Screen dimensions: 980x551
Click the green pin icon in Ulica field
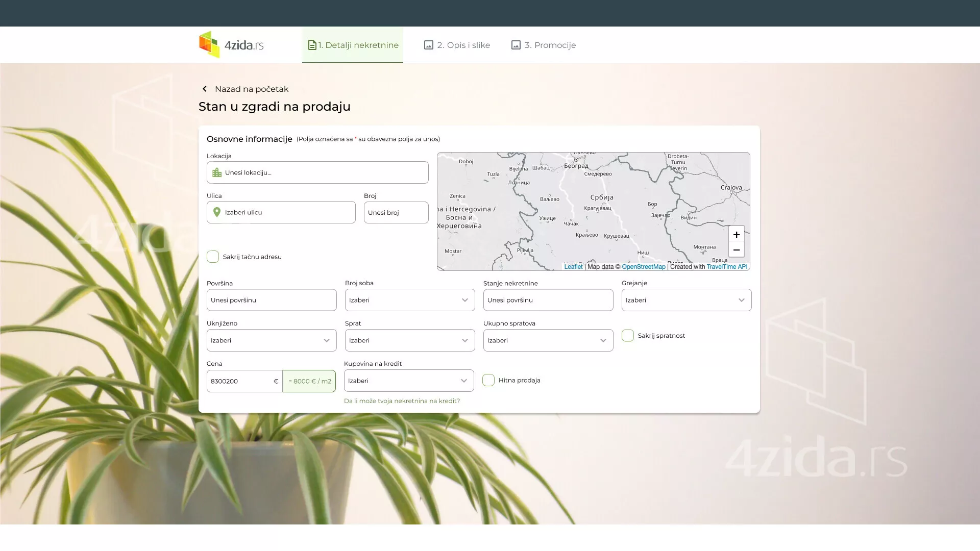click(x=217, y=212)
